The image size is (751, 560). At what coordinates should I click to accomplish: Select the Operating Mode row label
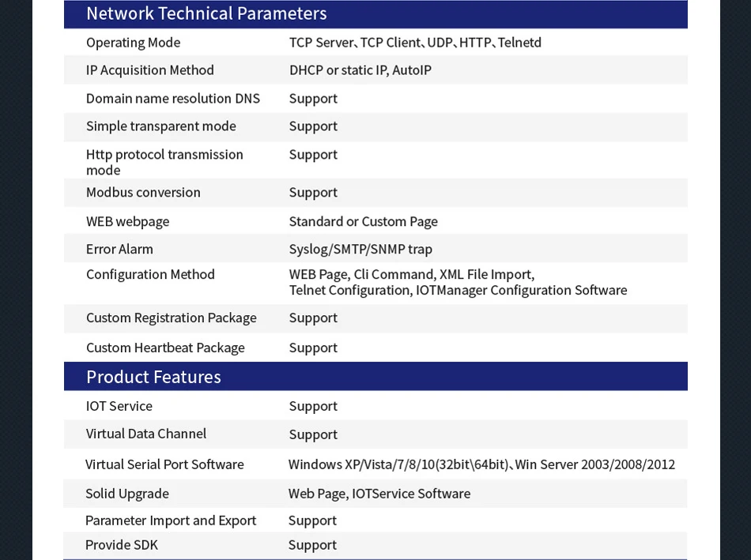pyautogui.click(x=133, y=43)
